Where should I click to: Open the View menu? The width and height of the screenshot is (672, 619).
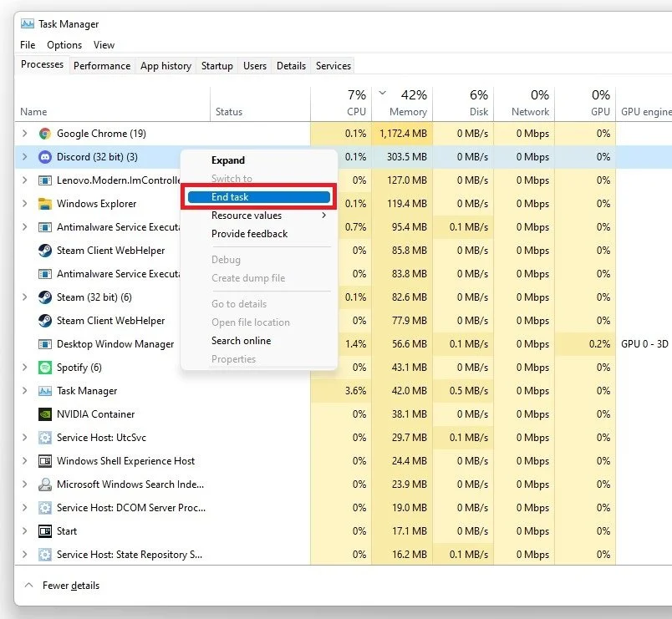pos(104,45)
